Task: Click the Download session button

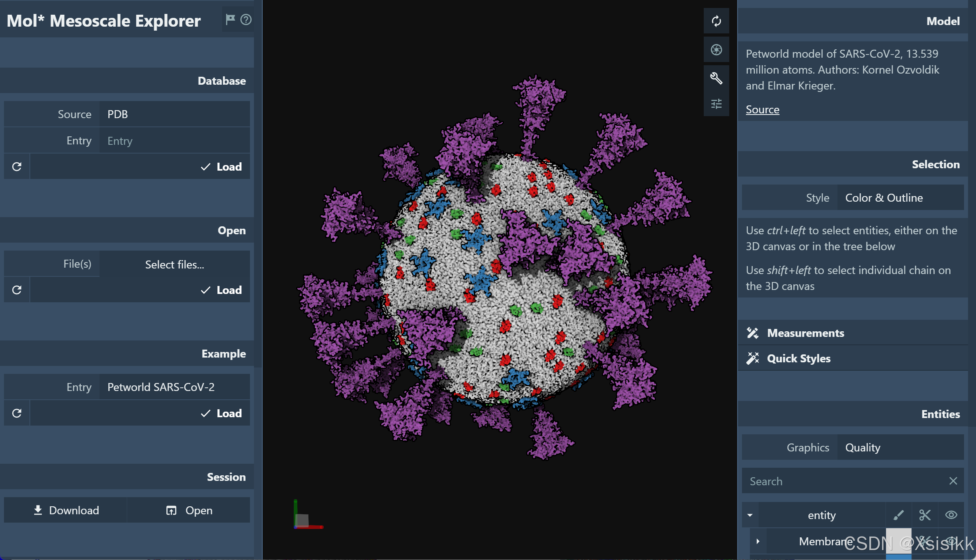Action: tap(66, 510)
